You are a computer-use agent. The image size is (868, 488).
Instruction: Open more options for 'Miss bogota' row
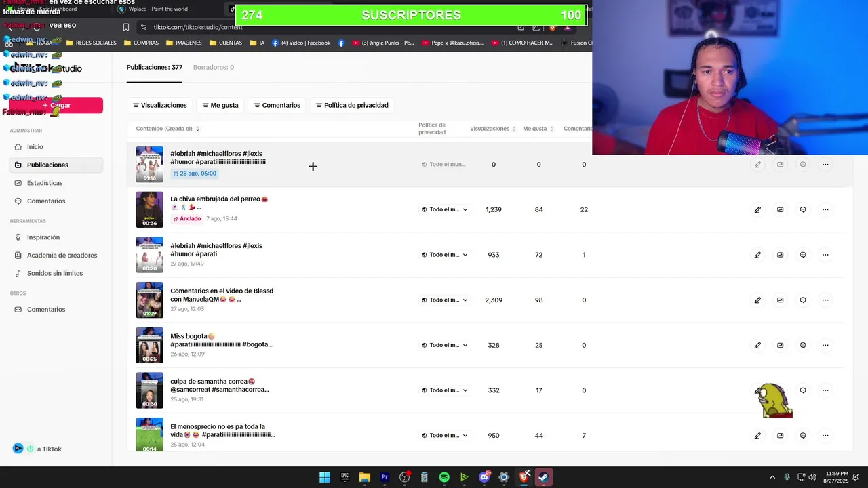coord(825,345)
